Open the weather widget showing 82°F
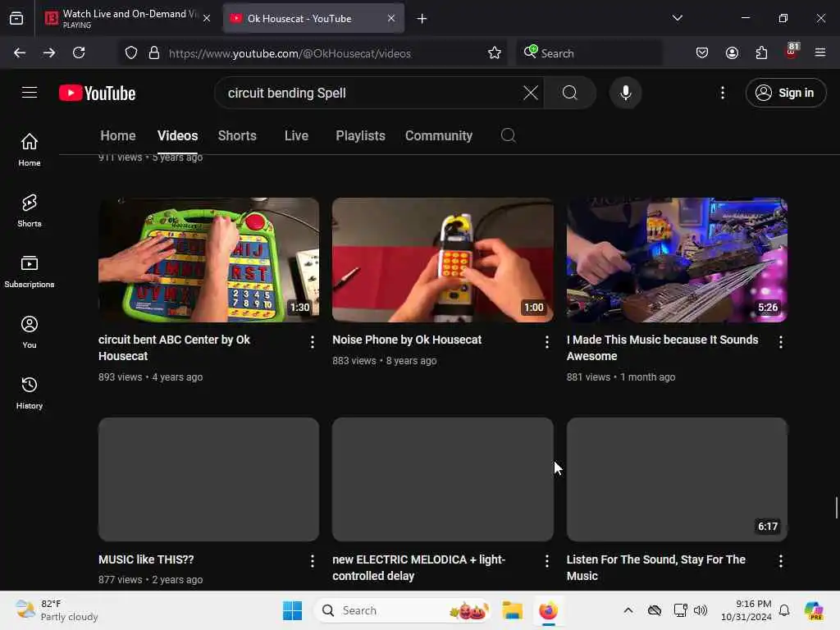The height and width of the screenshot is (630, 840). 57,610
